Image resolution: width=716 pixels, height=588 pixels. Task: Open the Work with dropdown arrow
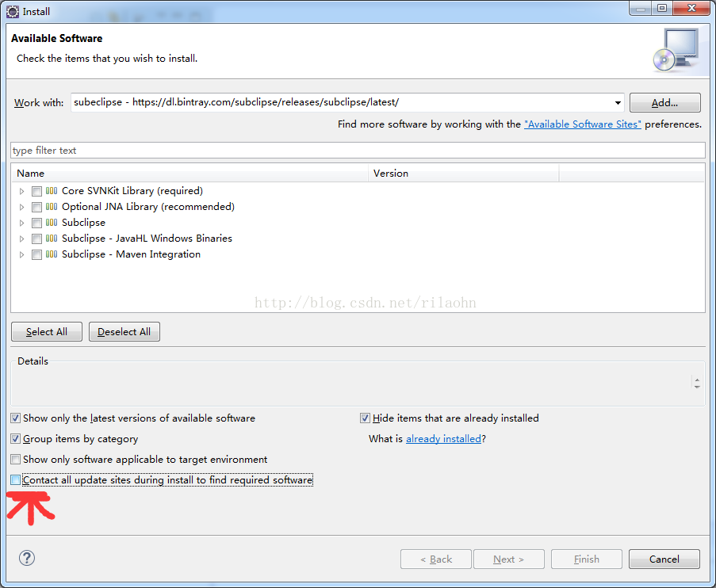618,103
